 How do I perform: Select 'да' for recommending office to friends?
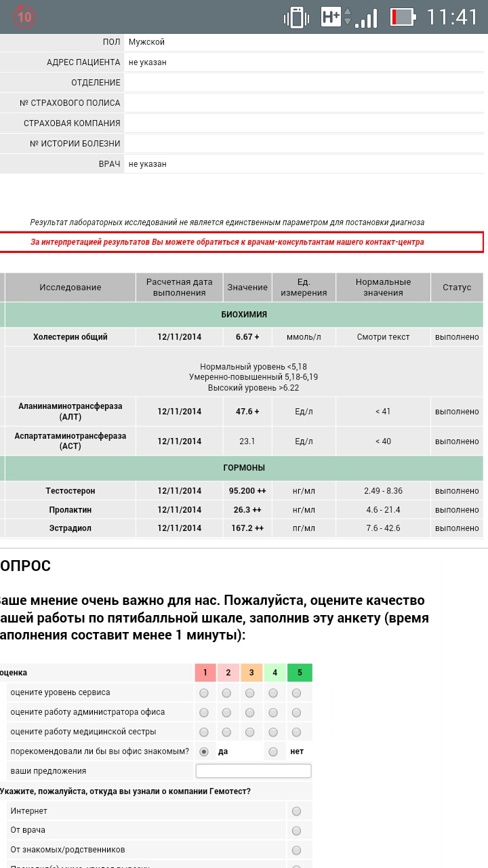(203, 751)
